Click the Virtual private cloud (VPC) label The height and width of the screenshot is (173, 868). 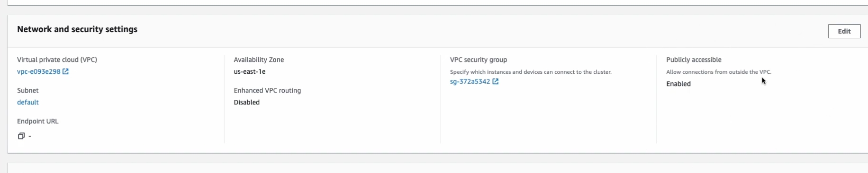pos(57,60)
